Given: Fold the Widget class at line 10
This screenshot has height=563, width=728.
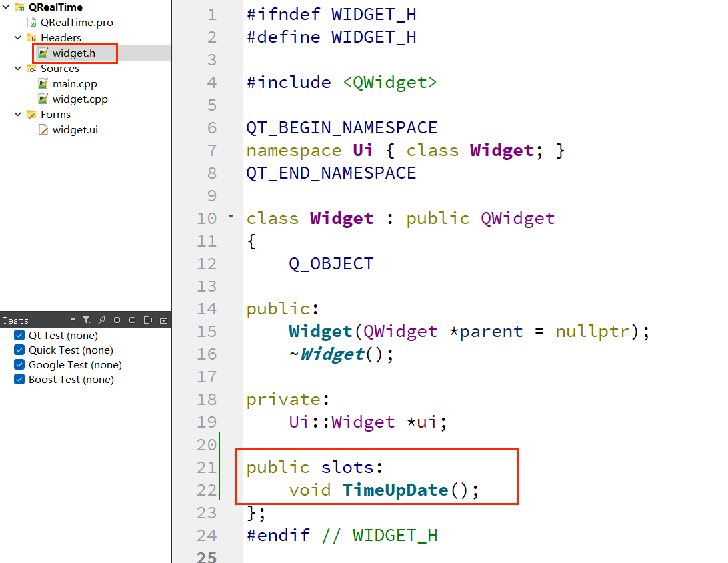Looking at the screenshot, I should pyautogui.click(x=231, y=216).
